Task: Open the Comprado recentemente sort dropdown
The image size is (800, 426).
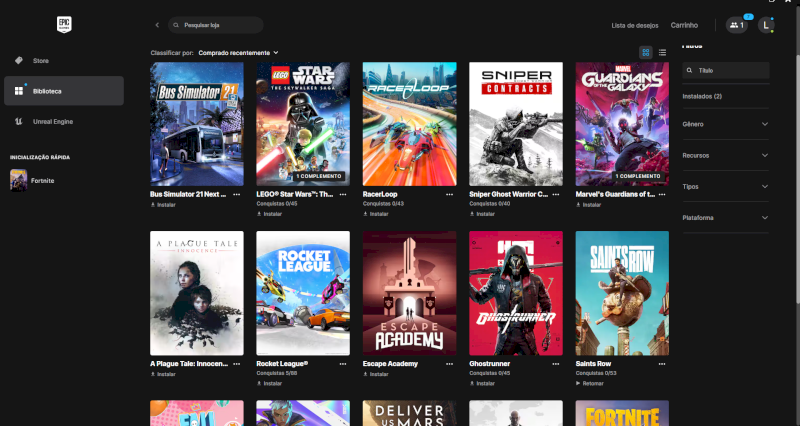Action: coord(238,52)
